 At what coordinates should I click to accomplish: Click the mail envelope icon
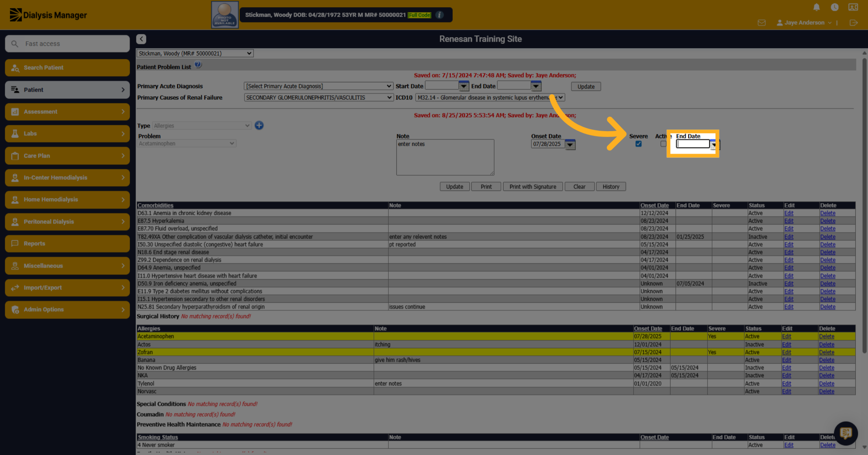click(x=761, y=23)
